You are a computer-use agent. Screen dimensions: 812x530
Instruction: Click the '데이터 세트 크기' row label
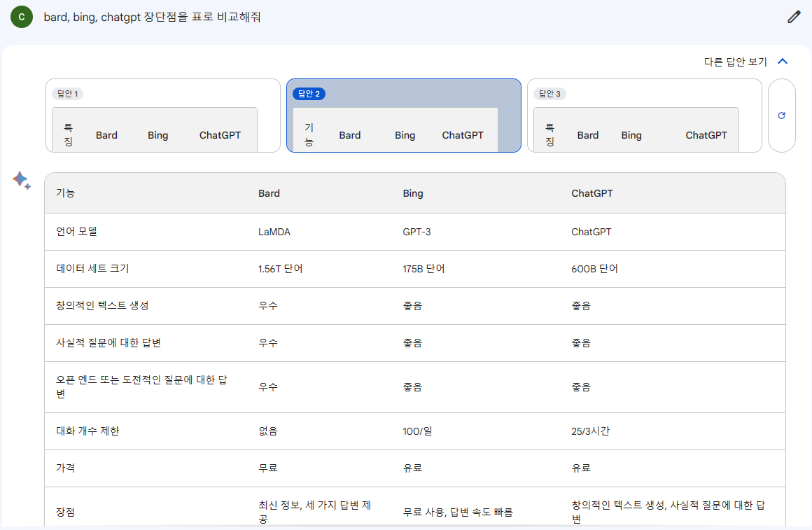(x=92, y=268)
